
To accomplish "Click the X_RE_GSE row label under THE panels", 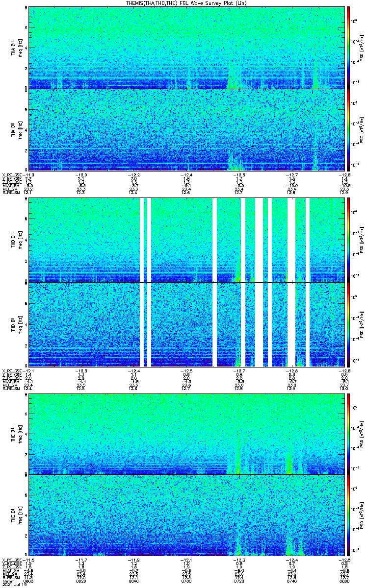I will 13,560.
